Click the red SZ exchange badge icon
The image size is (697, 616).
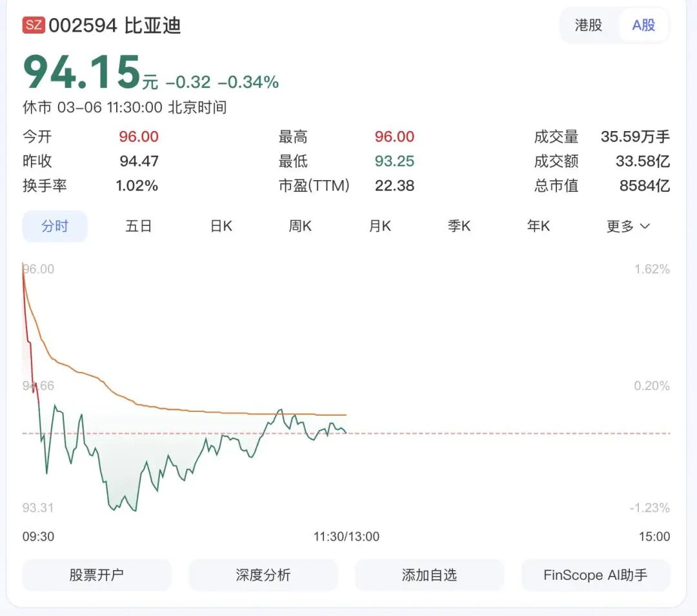pos(34,25)
